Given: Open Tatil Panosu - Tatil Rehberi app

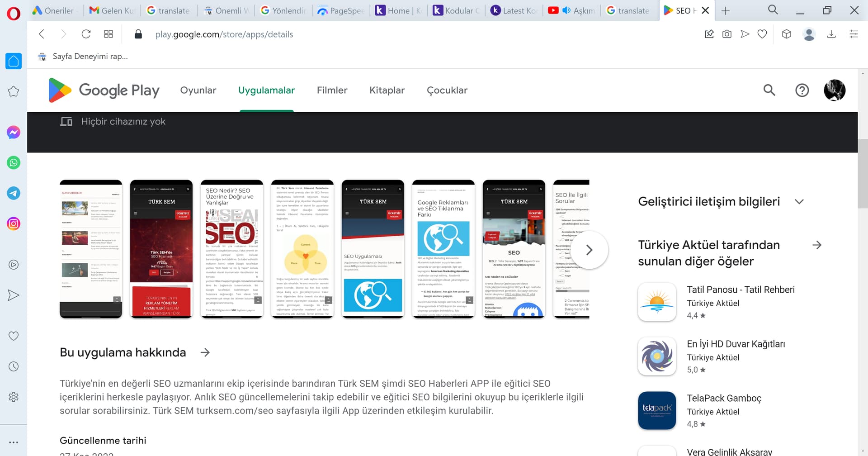Looking at the screenshot, I should 740,290.
